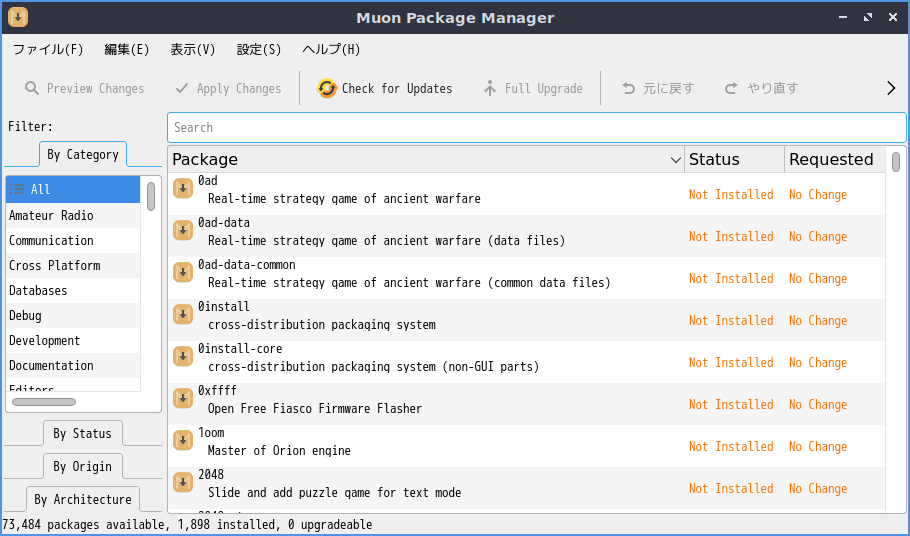Click Not Installed status for 0install
Screen dimensions: 910x536
(731, 320)
